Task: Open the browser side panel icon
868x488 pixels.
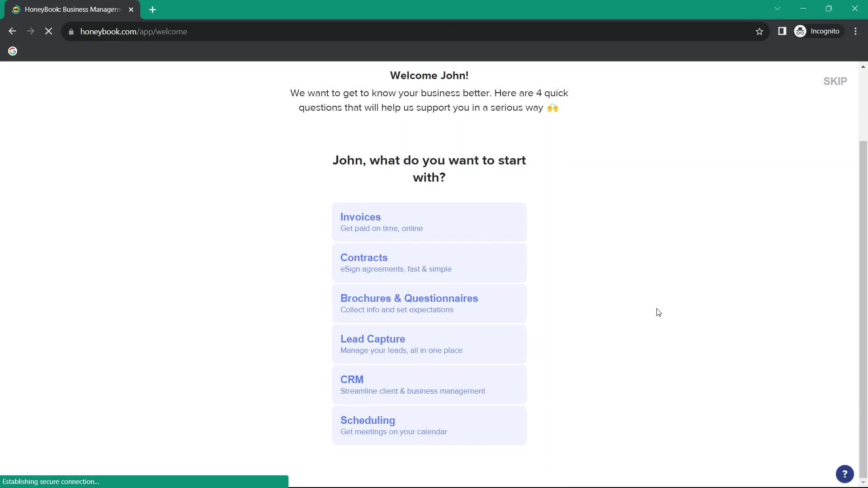Action: tap(782, 31)
